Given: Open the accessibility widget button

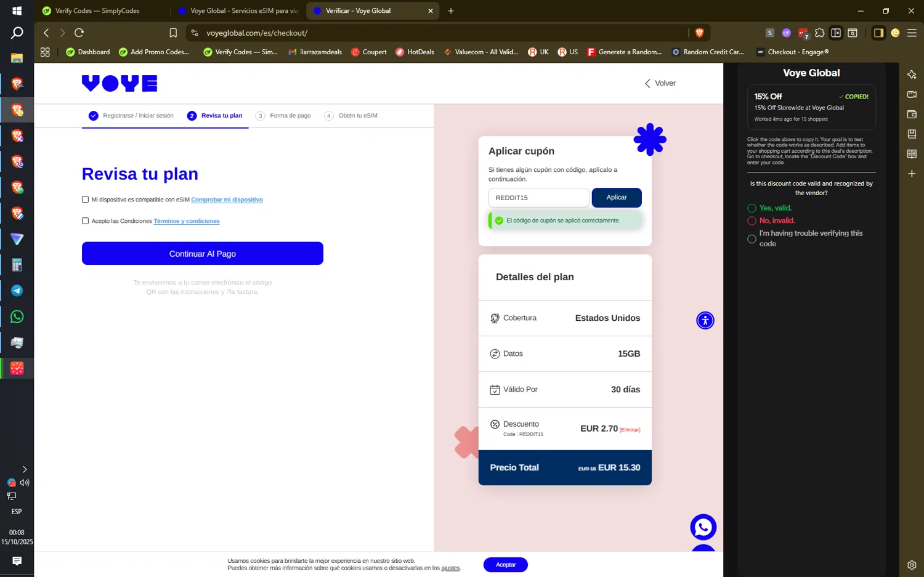Looking at the screenshot, I should coord(705,320).
